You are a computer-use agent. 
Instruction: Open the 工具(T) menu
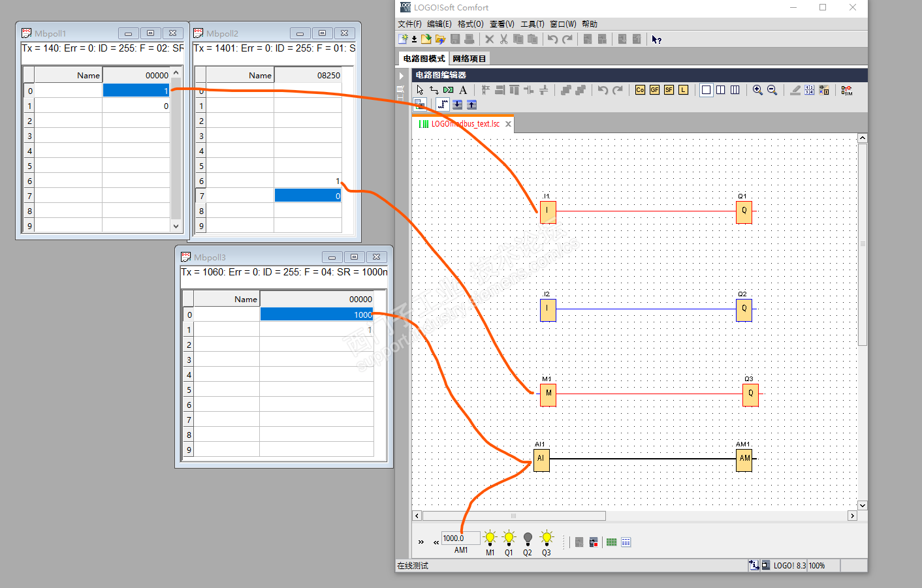tap(532, 24)
